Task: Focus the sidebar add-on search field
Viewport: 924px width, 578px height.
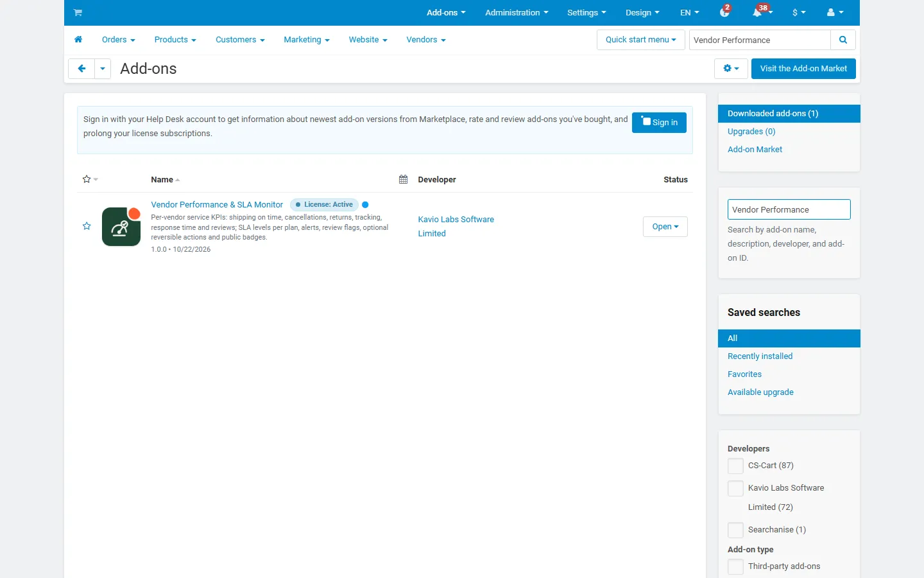Action: pos(789,209)
